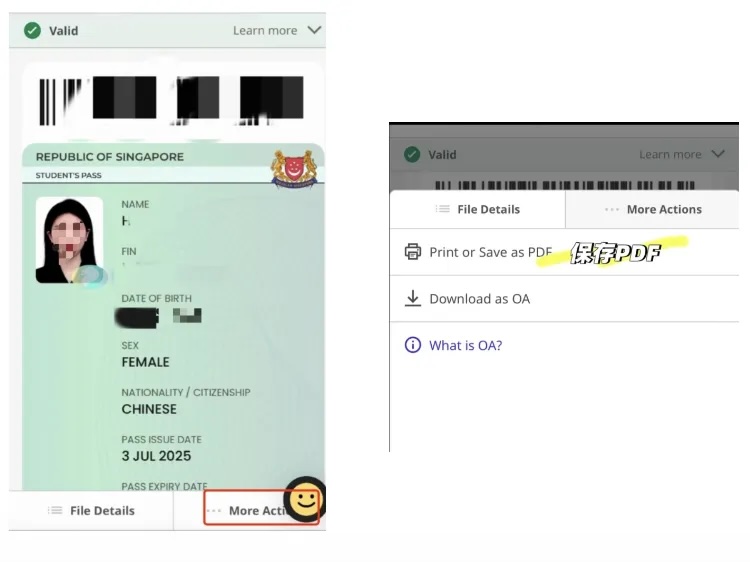Click the green Valid checkmark on the student's pass screen
The image size is (750, 562).
pos(33,31)
